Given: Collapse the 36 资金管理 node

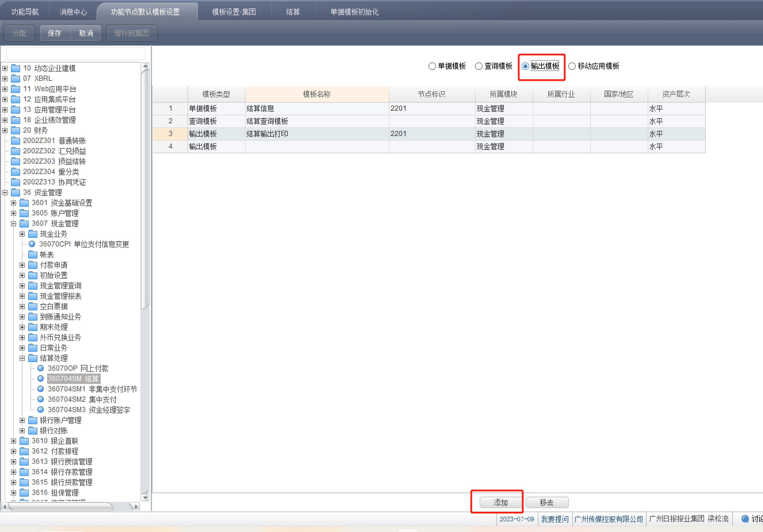Looking at the screenshot, I should tap(5, 193).
